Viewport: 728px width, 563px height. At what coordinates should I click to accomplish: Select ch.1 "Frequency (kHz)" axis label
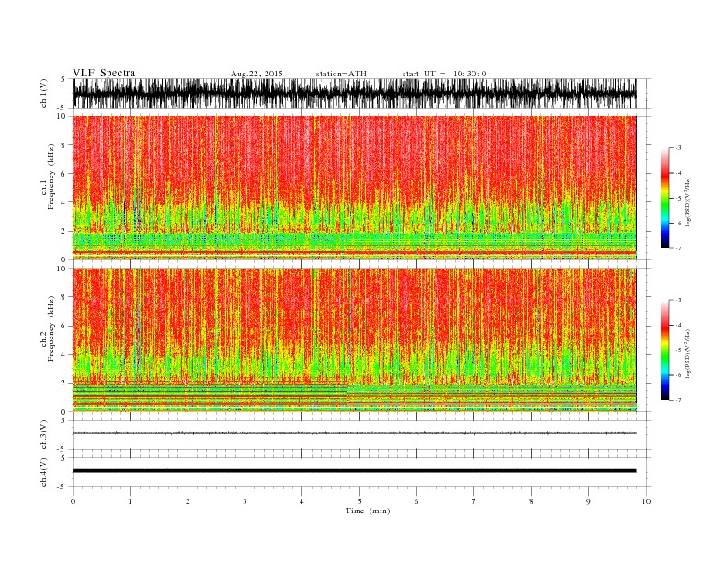[x=51, y=177]
